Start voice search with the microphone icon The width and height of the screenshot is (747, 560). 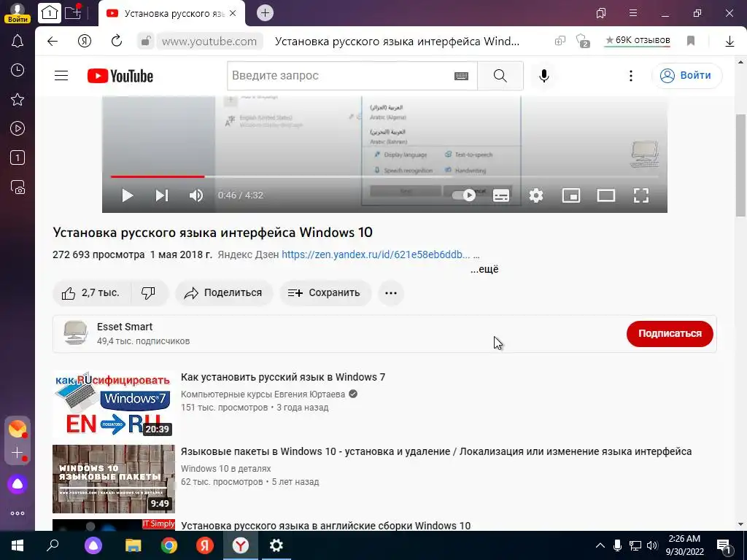pyautogui.click(x=544, y=76)
